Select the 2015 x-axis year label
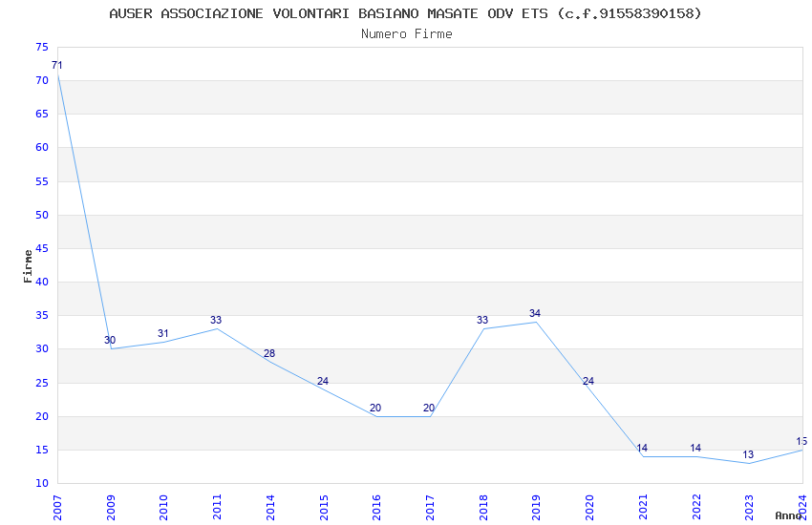812x525 pixels. click(x=323, y=506)
